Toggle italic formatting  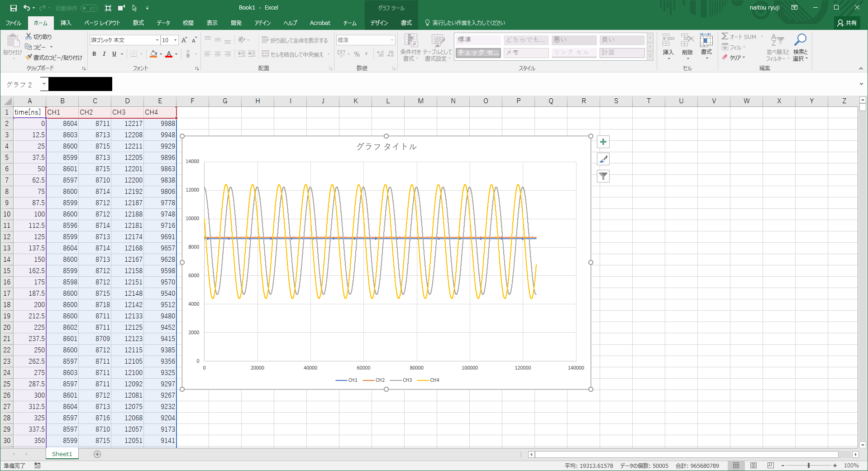coord(104,54)
